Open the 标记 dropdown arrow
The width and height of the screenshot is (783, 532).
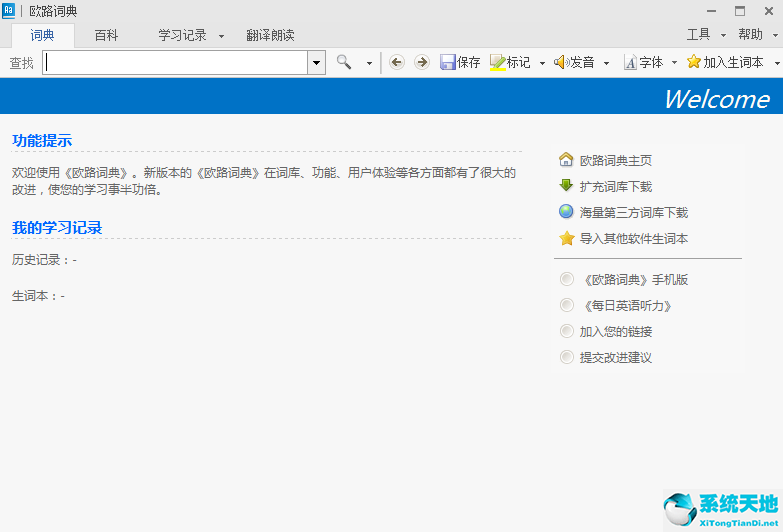point(542,63)
